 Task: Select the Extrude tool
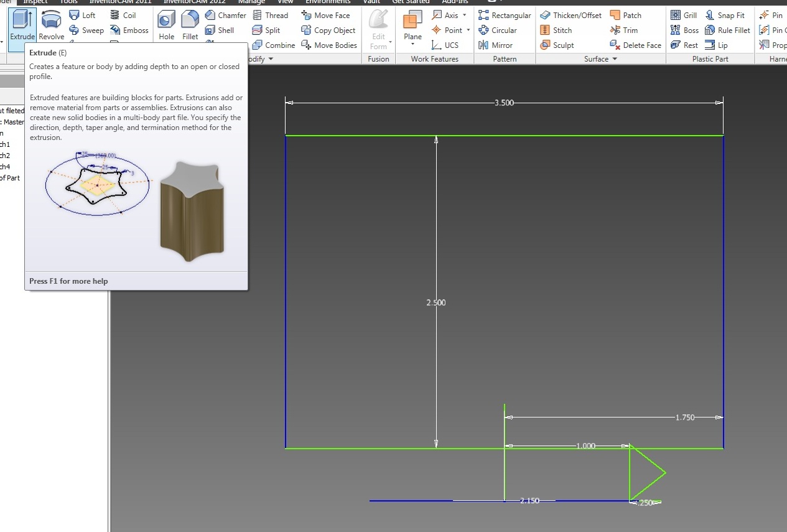(22, 25)
